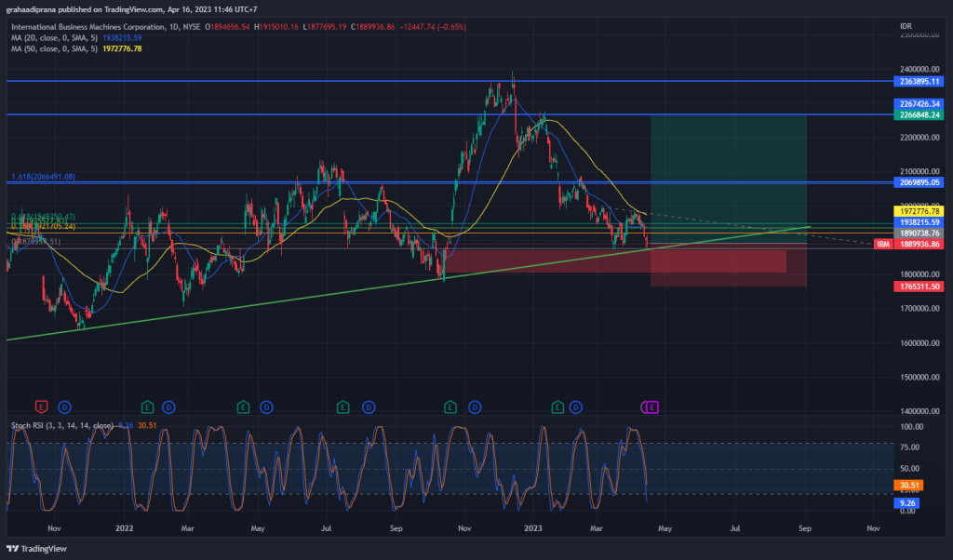The height and width of the screenshot is (560, 953).
Task: Click the 1.618(2066491.08) Fibonacci level label
Action: 44,177
